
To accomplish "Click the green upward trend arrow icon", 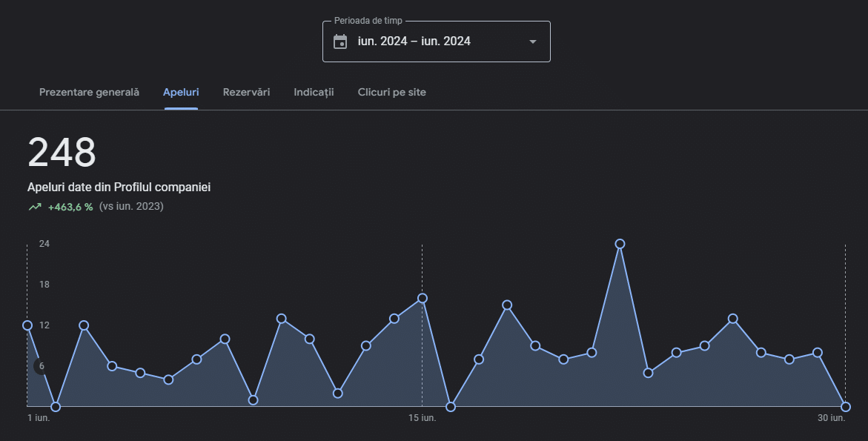I will click(34, 207).
